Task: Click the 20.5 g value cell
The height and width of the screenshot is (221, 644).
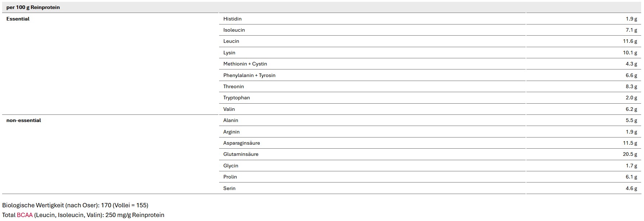Action: pos(630,154)
